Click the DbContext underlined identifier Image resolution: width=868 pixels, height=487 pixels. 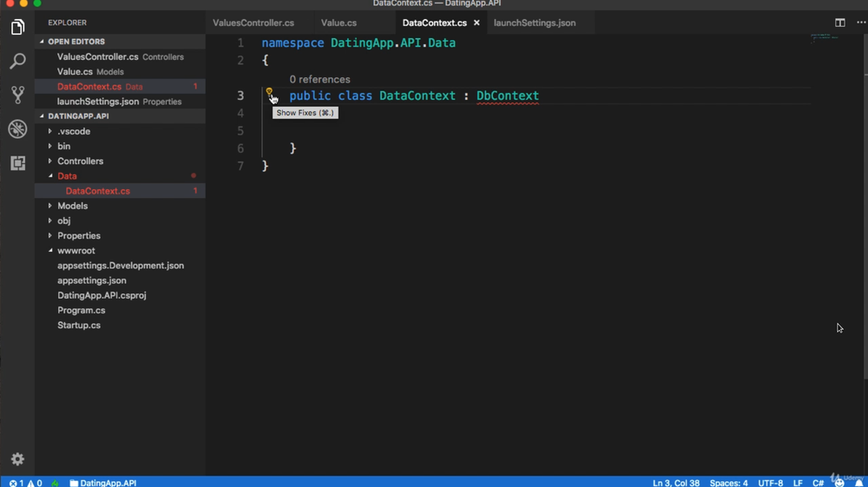508,95
